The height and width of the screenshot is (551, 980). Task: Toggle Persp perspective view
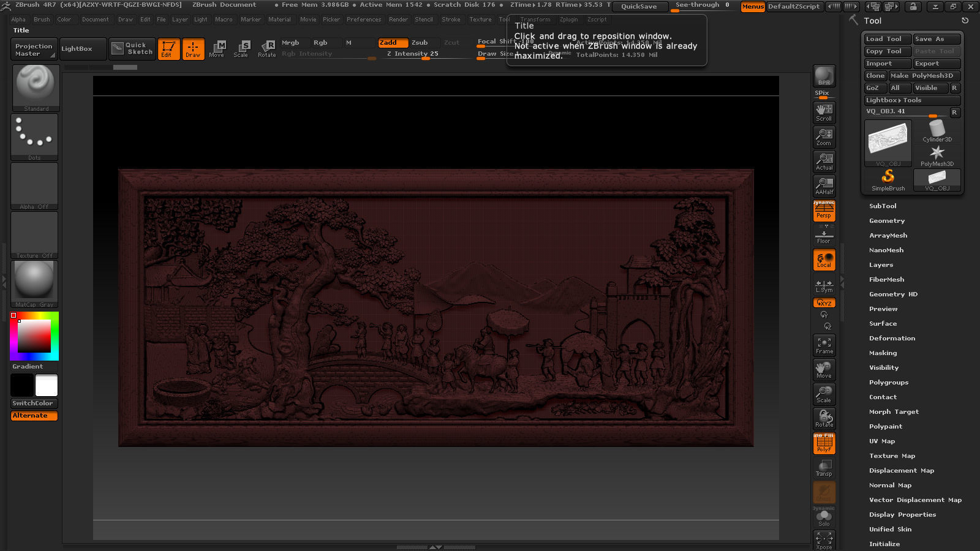824,211
